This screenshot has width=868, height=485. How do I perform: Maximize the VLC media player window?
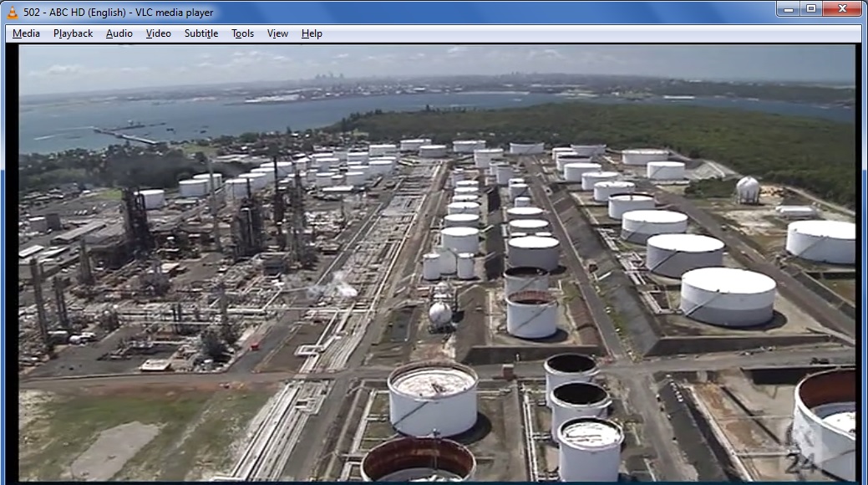(811, 9)
